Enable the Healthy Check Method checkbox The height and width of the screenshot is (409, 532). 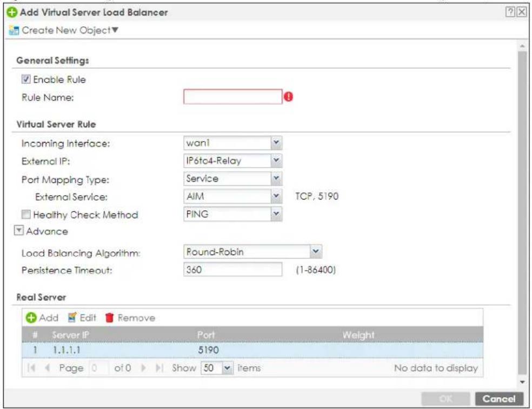tap(26, 214)
